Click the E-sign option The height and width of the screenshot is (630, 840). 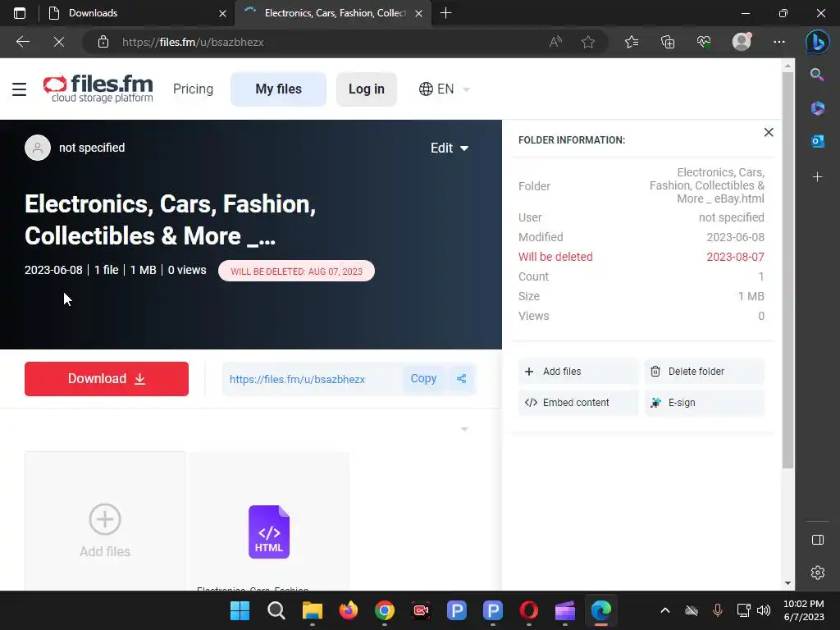pyautogui.click(x=705, y=402)
